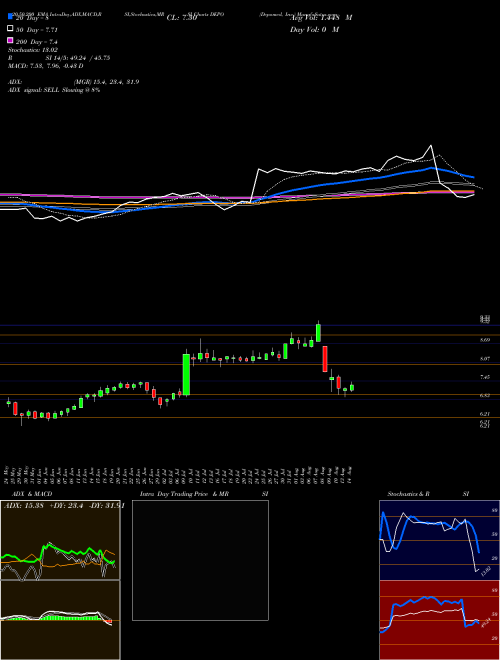This screenshot has width=500, height=660.
Task: Open the red RSI chart panel
Action: pyautogui.click(x=439, y=620)
